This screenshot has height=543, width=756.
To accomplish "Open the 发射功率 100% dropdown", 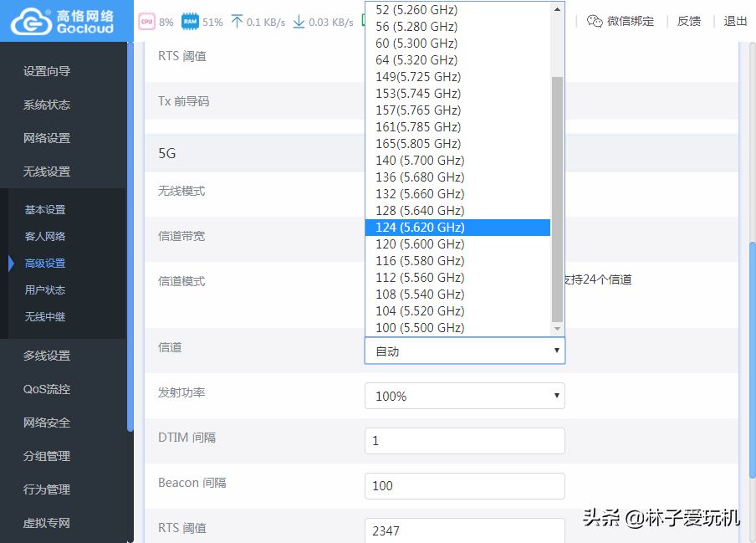I will point(465,396).
